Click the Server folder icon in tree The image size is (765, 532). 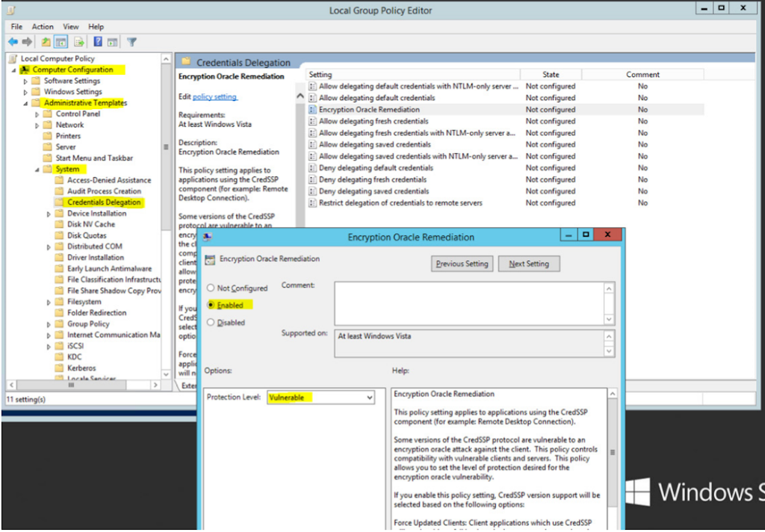(47, 147)
